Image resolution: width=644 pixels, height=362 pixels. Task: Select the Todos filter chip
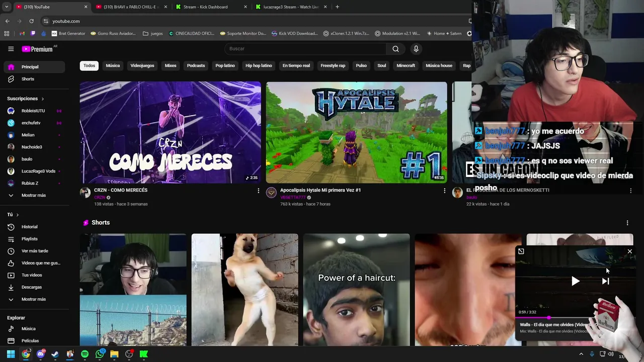coord(89,66)
